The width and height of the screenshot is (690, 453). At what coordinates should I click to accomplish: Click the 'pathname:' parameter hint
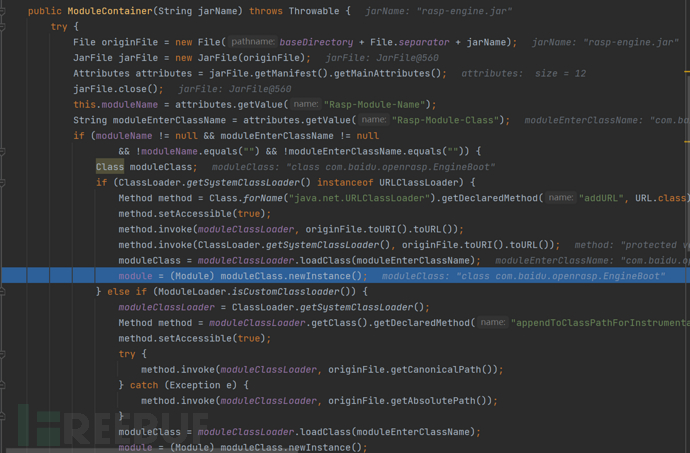[252, 42]
